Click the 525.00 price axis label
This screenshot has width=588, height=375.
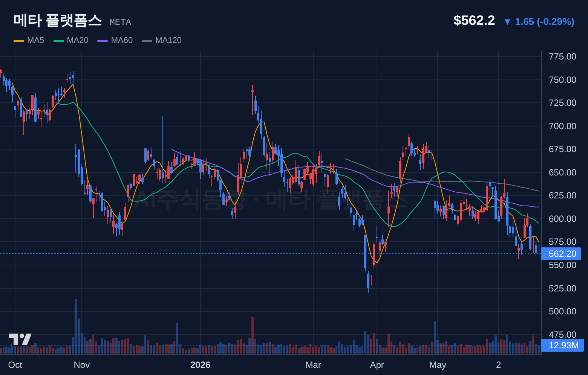562,288
